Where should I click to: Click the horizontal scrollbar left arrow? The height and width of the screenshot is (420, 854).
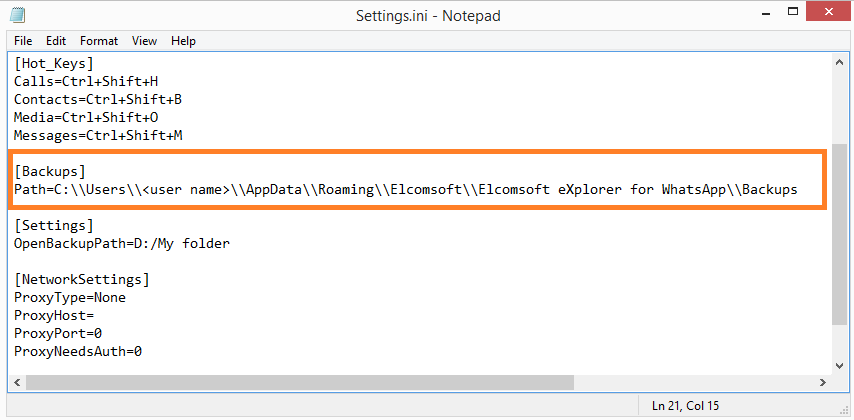click(16, 382)
